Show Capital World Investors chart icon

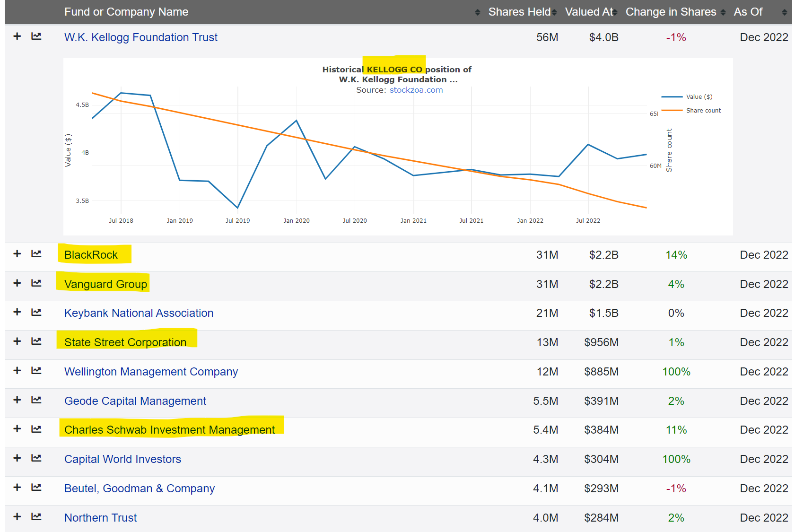click(x=36, y=458)
